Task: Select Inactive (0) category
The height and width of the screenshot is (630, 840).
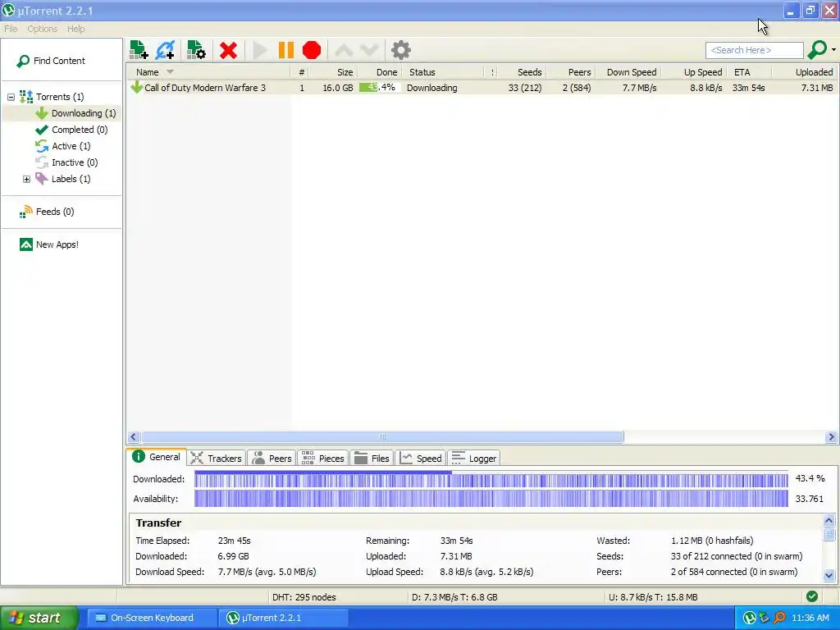Action: tap(67, 162)
